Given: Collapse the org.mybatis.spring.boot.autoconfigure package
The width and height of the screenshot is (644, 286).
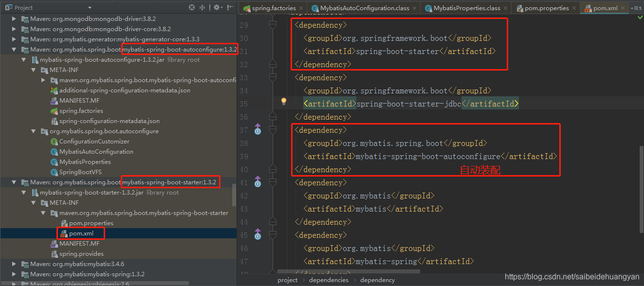Looking at the screenshot, I should (34, 131).
